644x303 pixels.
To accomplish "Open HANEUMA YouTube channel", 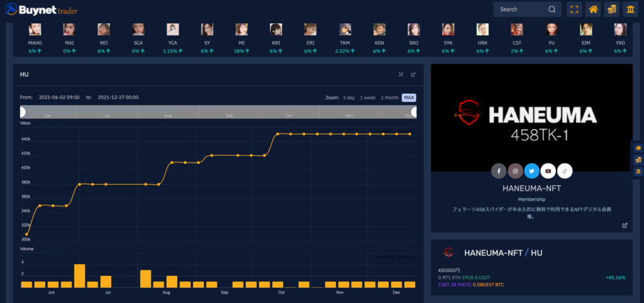I will pos(548,171).
